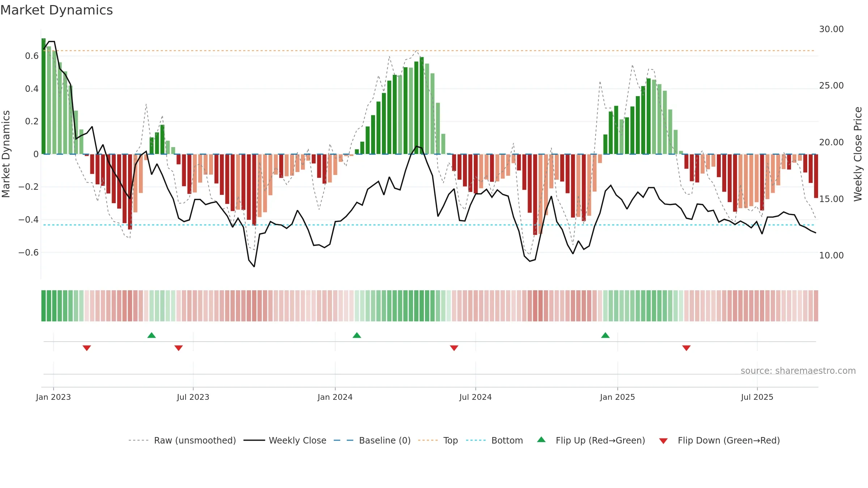Click the flip-down marker near June 2024
Screen dimensions: 868x488
click(x=454, y=348)
